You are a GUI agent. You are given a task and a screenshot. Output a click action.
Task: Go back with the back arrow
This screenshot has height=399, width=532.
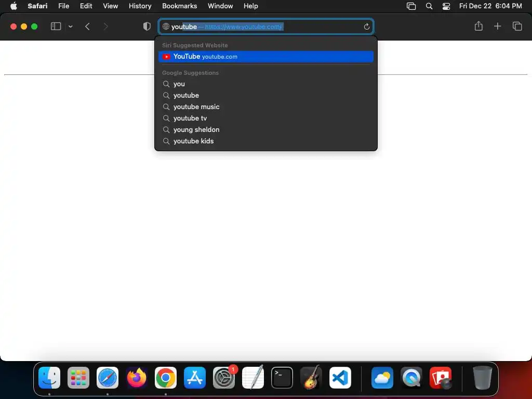click(x=87, y=26)
